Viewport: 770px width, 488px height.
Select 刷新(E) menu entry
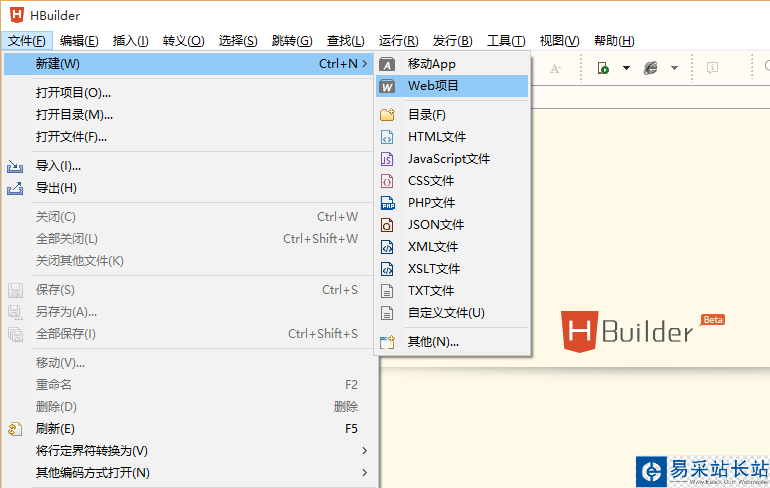pos(189,429)
